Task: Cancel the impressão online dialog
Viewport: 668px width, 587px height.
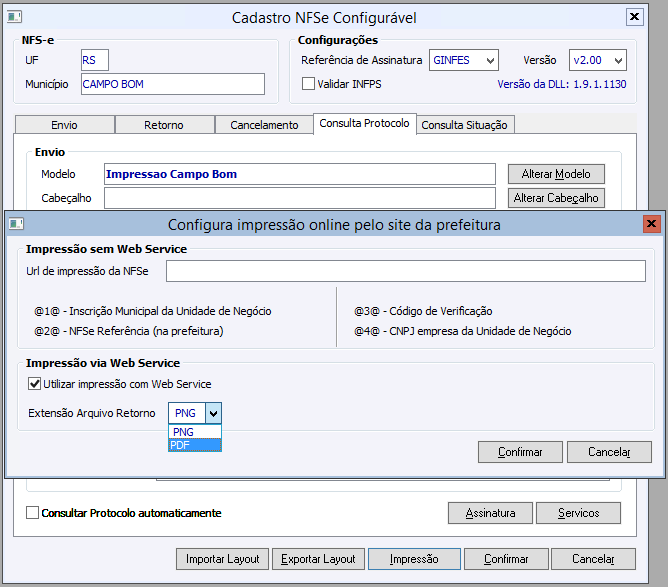Action: click(609, 452)
